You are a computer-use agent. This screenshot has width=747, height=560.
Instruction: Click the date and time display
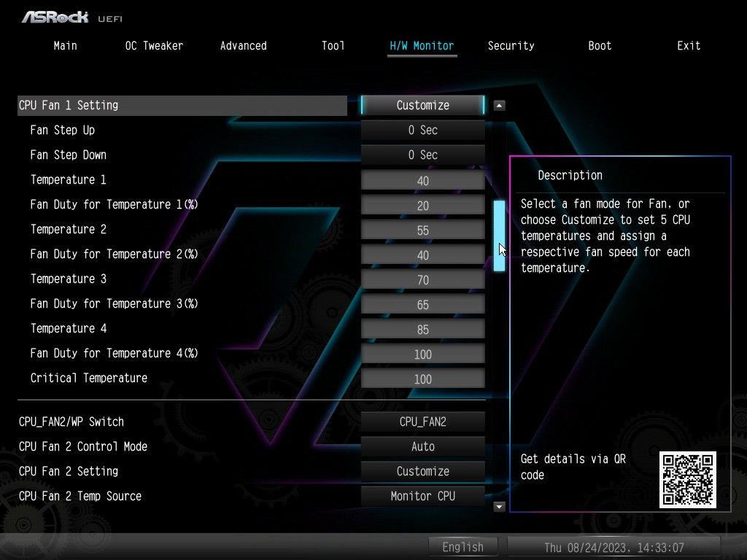pos(614,547)
